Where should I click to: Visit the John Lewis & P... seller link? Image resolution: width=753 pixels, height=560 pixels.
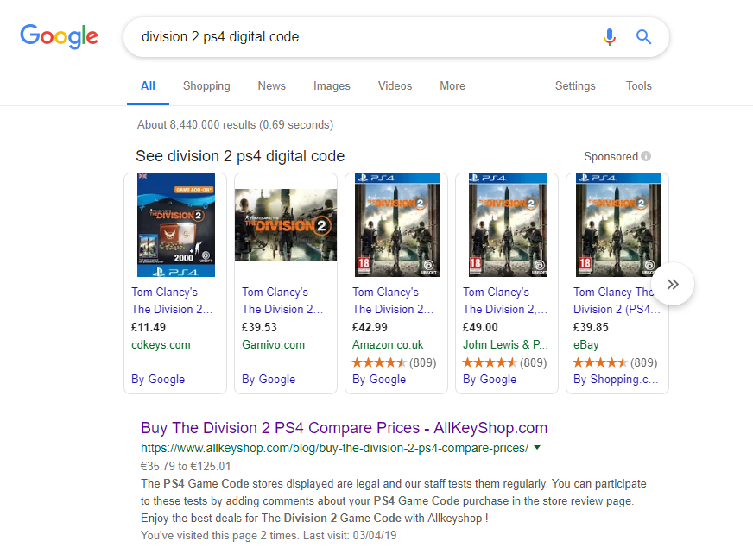[505, 344]
